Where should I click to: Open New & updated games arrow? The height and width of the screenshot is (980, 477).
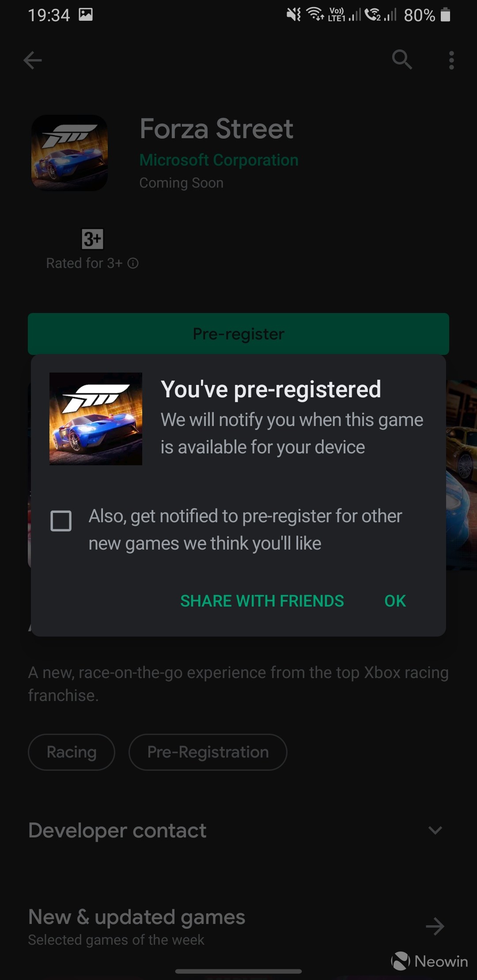[x=435, y=926]
